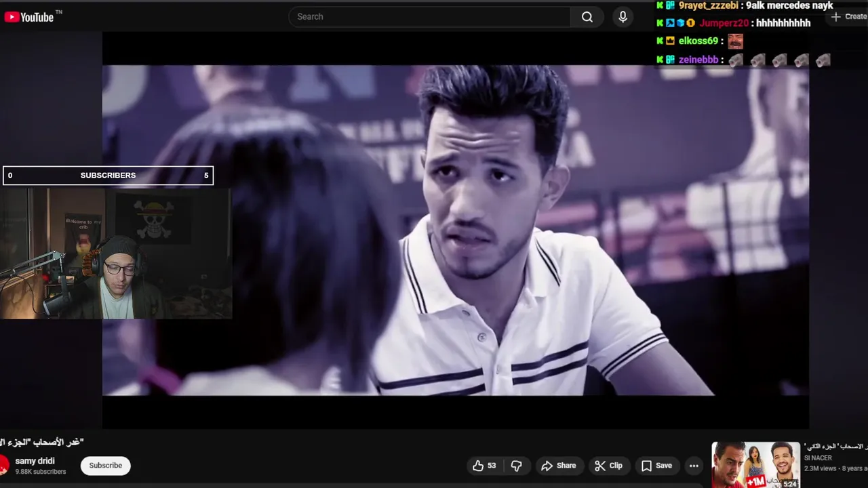Open the three-dot more actions menu
Viewport: 868px width, 488px height.
click(694, 466)
